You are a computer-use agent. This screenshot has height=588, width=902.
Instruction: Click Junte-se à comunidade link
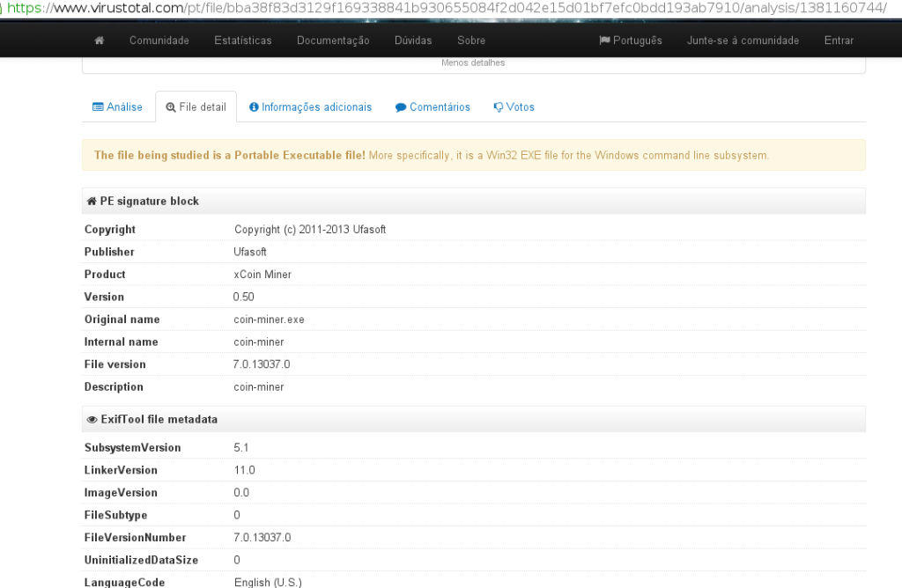(743, 40)
